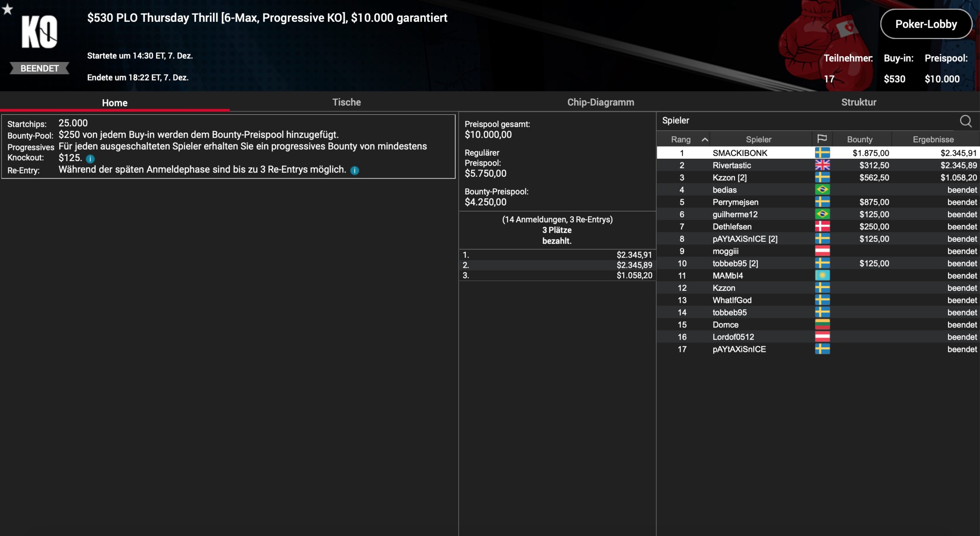Click MAMbI4's Kazakhstan flag icon
980x536 pixels.
(x=822, y=275)
